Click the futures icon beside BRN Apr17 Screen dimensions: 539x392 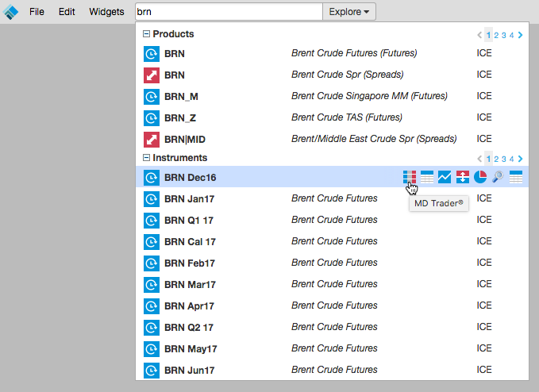tap(152, 306)
